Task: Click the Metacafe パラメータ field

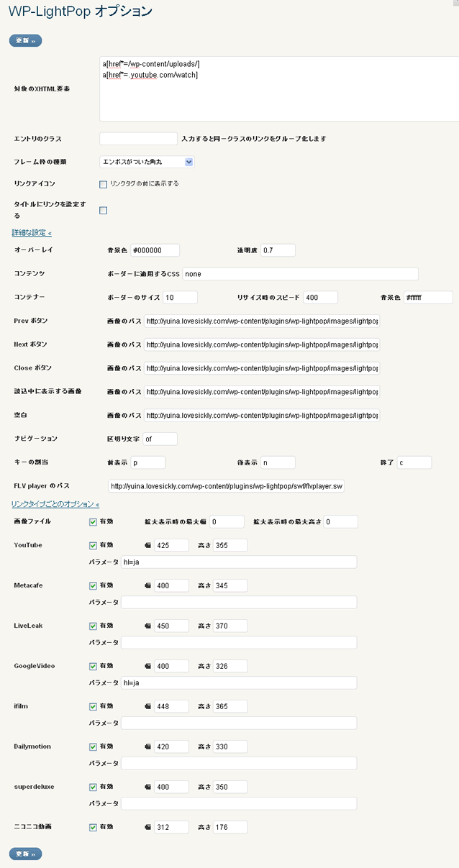Action: (239, 602)
